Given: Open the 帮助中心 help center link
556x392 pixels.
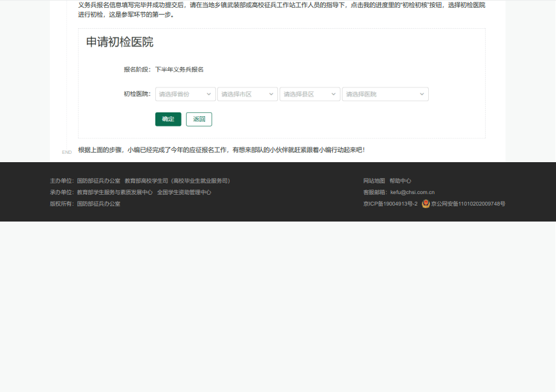Looking at the screenshot, I should click(x=400, y=181).
